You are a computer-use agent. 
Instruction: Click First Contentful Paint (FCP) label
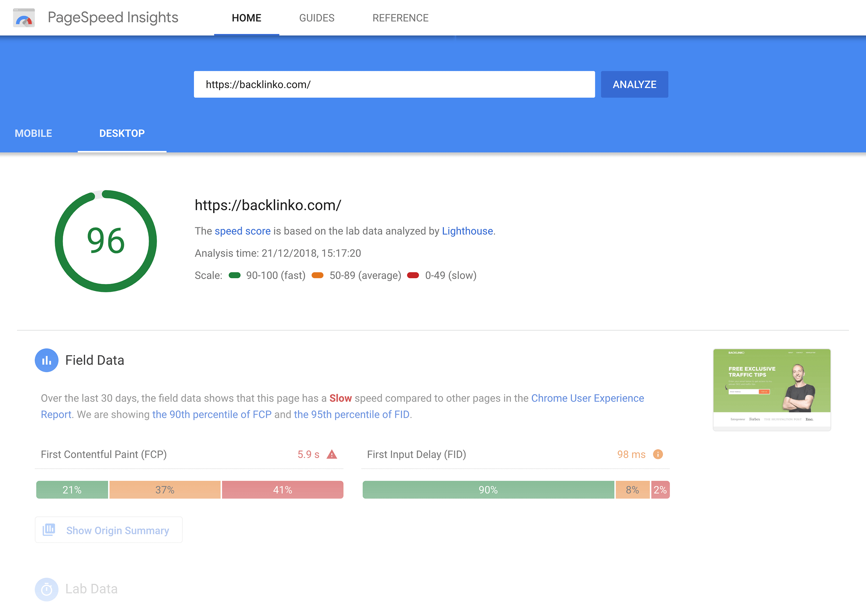104,454
